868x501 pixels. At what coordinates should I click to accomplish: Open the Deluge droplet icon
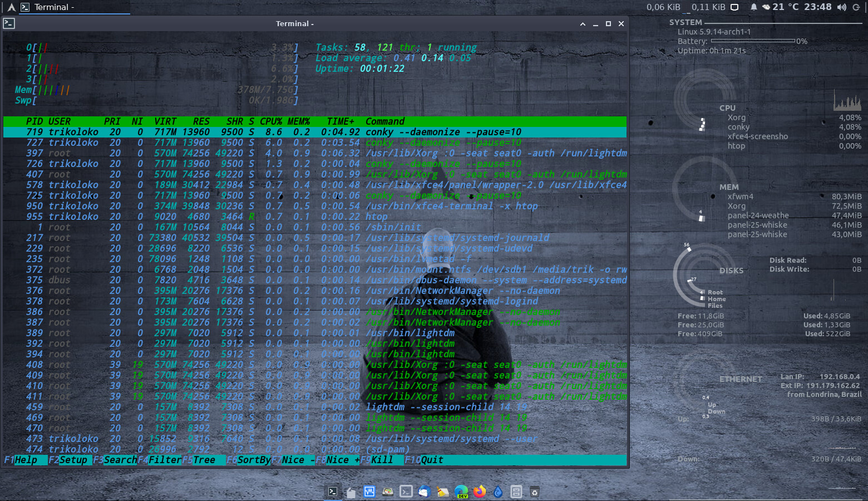[498, 492]
